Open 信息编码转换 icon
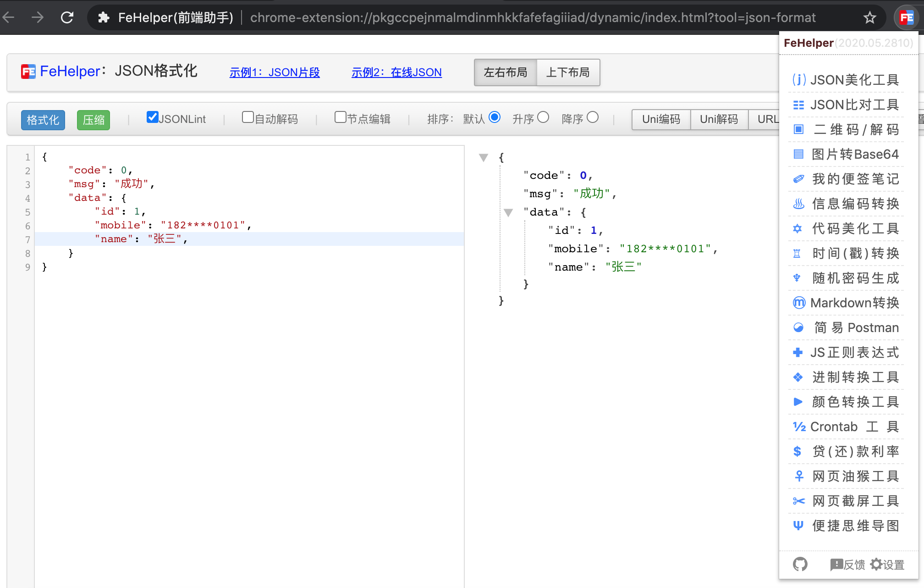Image resolution: width=924 pixels, height=588 pixels. coord(798,204)
